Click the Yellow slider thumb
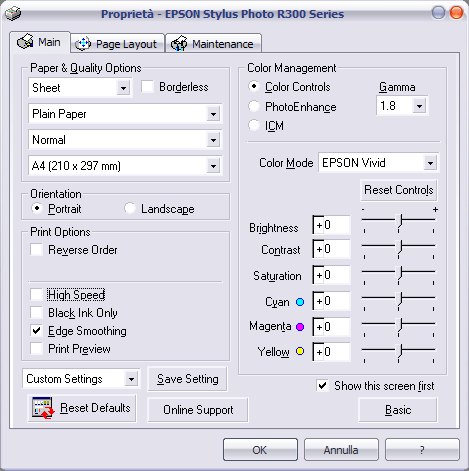The width and height of the screenshot is (469, 471). 399,352
